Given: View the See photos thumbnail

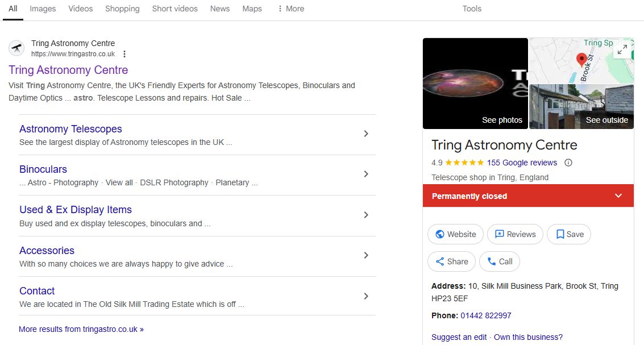Looking at the screenshot, I should point(475,84).
